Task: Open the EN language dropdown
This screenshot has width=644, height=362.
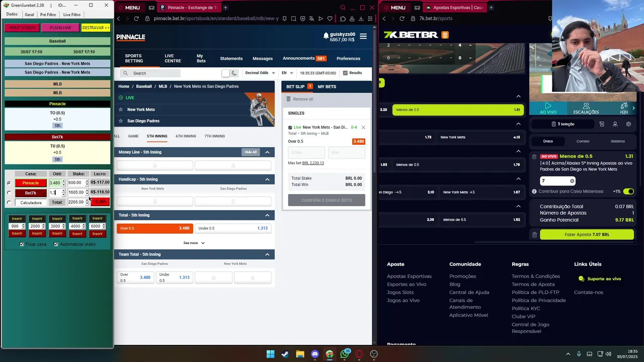Action: point(287,73)
